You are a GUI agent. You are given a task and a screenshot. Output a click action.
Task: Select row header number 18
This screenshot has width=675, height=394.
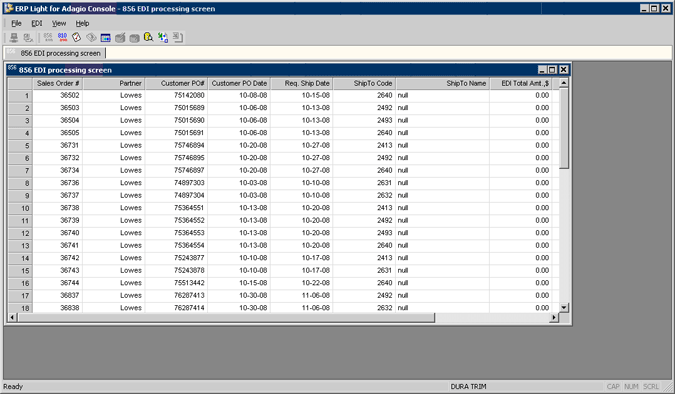point(20,308)
